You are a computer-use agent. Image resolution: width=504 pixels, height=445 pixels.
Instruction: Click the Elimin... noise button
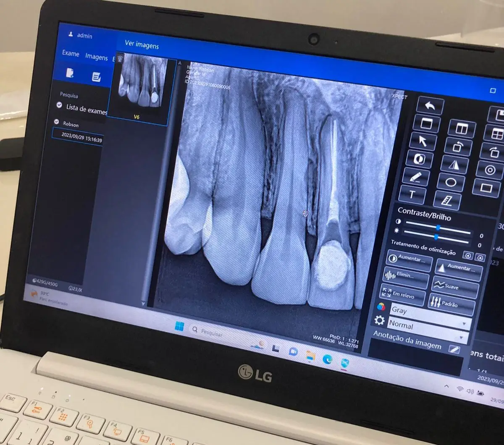click(x=406, y=277)
